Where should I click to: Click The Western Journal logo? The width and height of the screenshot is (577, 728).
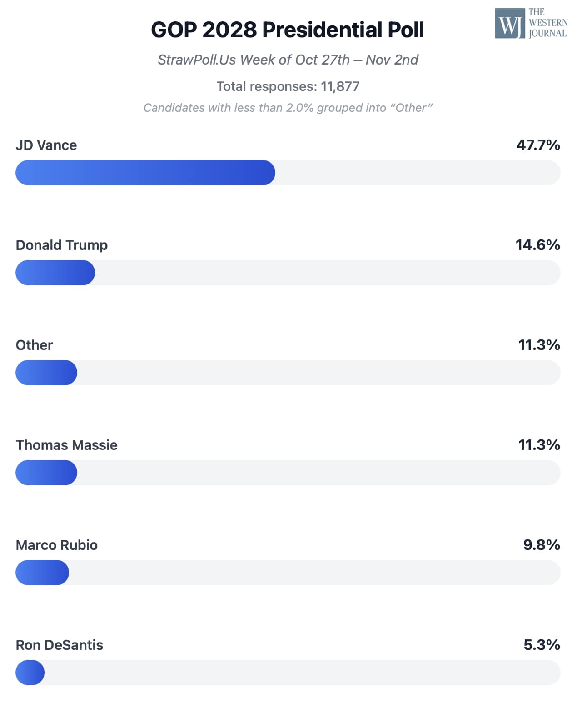pyautogui.click(x=531, y=23)
